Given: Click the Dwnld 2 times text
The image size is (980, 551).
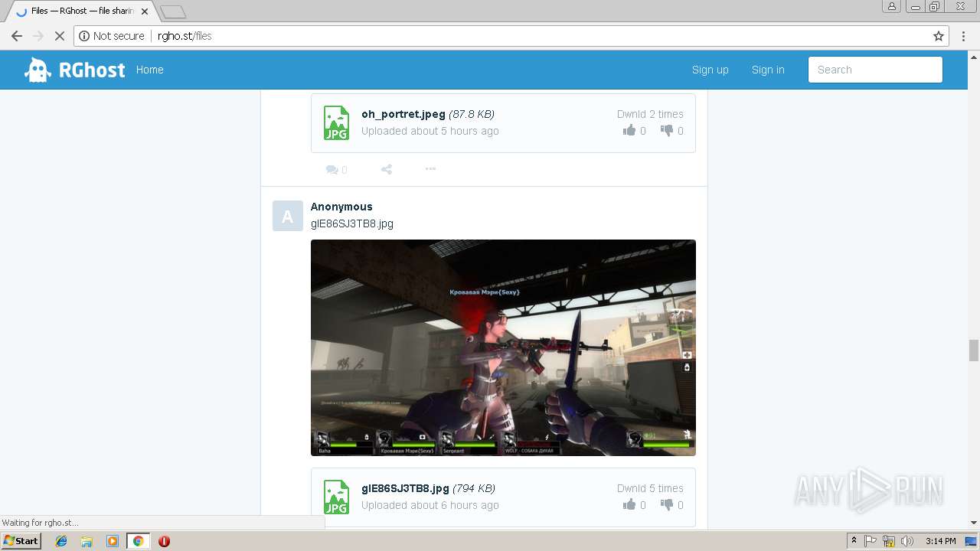Looking at the screenshot, I should pos(650,114).
